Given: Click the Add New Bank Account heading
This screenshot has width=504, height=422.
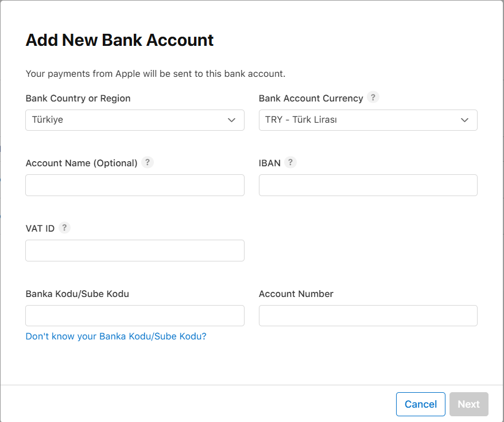Looking at the screenshot, I should coord(119,40).
